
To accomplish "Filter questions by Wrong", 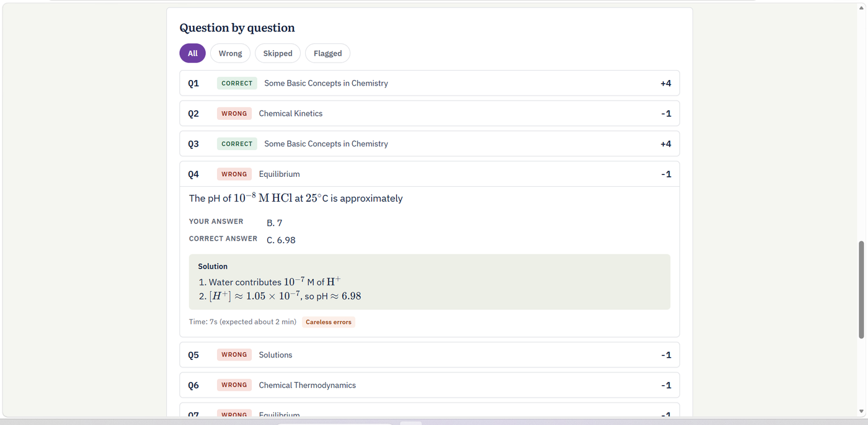I will click(230, 53).
